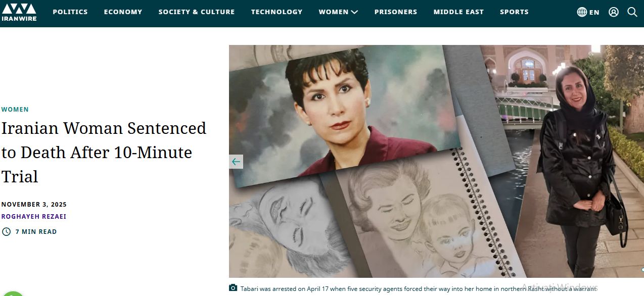Click the IranWire logo

[19, 12]
